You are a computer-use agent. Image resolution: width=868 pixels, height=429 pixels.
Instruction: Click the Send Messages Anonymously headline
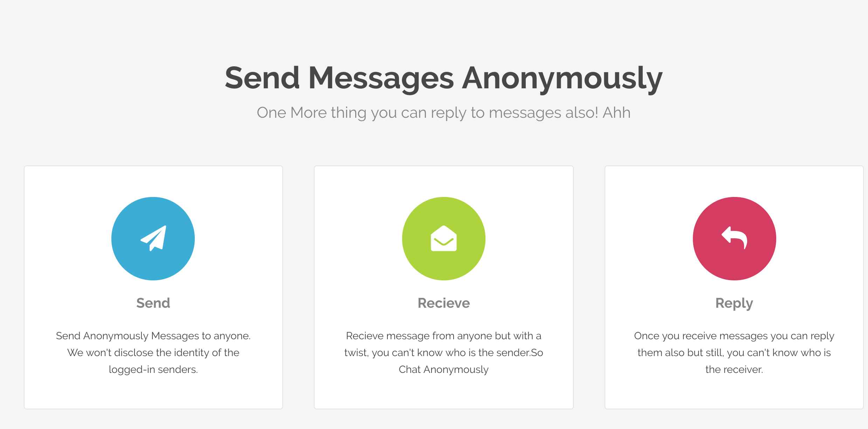444,78
